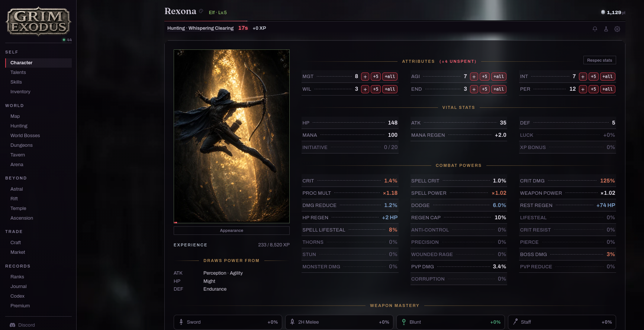Click the silver points coin icon

[x=603, y=12]
